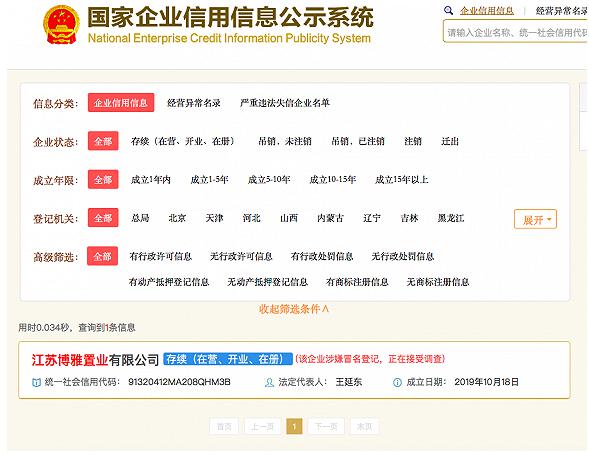
Task: Filter registration authority 黑龙江
Action: coord(451,218)
